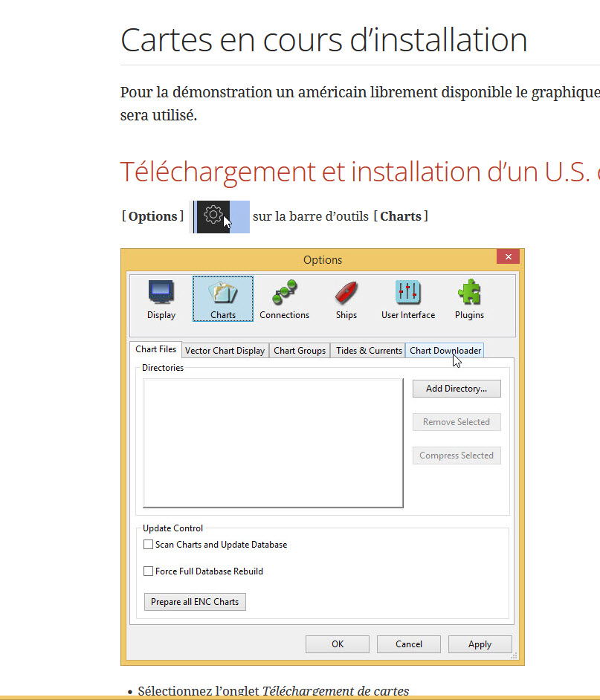
Task: Click the Cancel button
Action: (409, 644)
